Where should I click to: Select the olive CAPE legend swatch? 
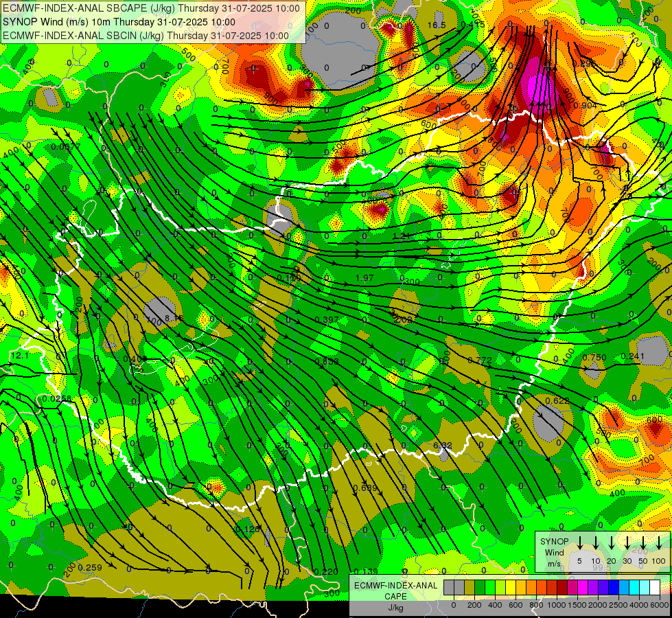(x=470, y=588)
